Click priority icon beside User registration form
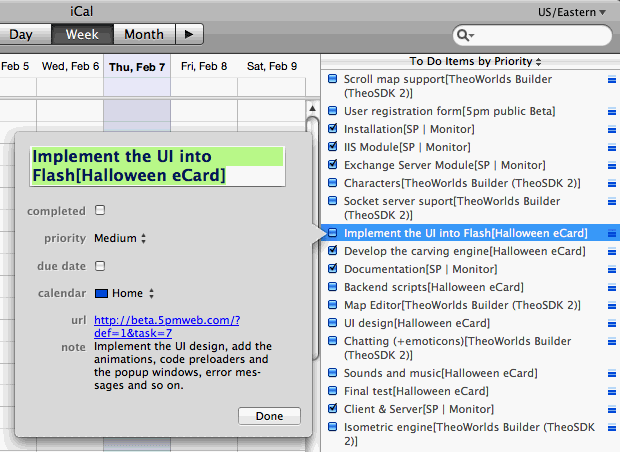 (612, 111)
